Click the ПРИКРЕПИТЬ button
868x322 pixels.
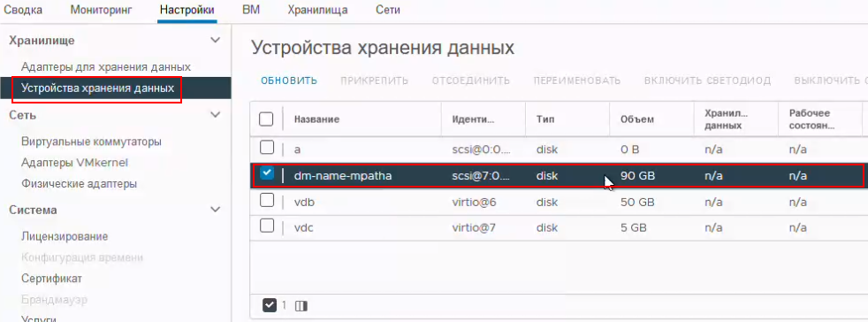pos(375,80)
